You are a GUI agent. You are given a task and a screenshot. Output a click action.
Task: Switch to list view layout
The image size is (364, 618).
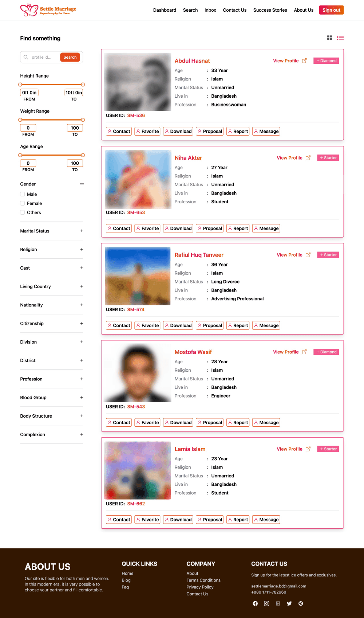(340, 38)
